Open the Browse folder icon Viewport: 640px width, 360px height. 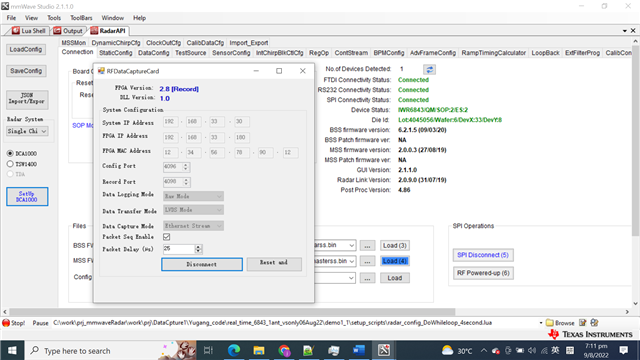coord(550,323)
